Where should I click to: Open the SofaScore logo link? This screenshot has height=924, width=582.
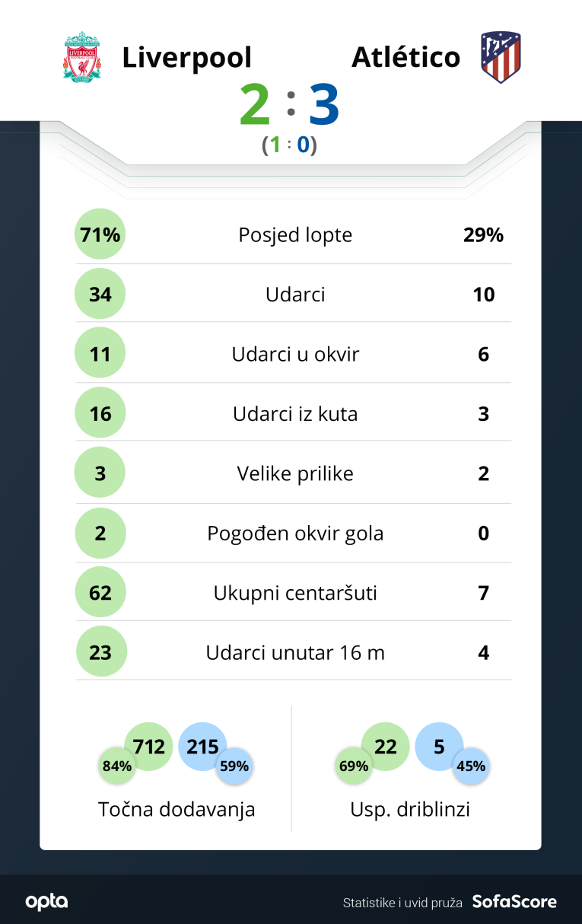514,902
